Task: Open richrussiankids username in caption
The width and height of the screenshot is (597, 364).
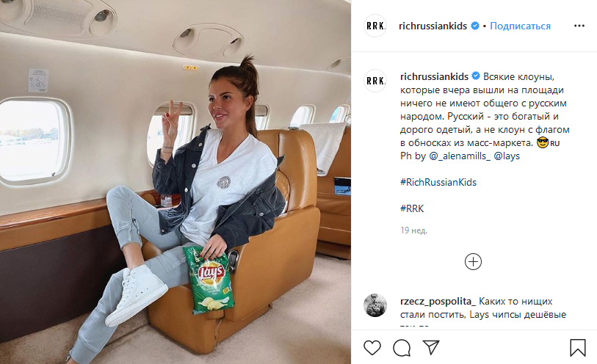Action: [434, 76]
